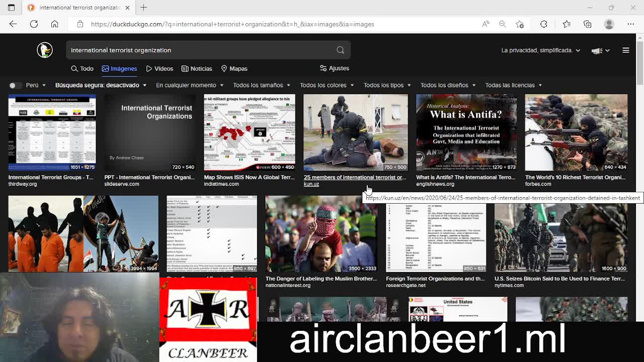Open the World's 10 Richest image thumbnail
644x362 pixels.
click(577, 132)
